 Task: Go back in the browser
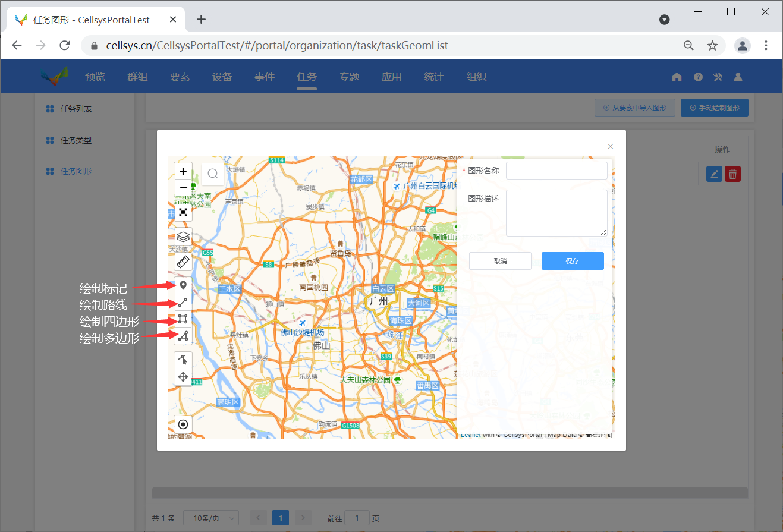[17, 46]
